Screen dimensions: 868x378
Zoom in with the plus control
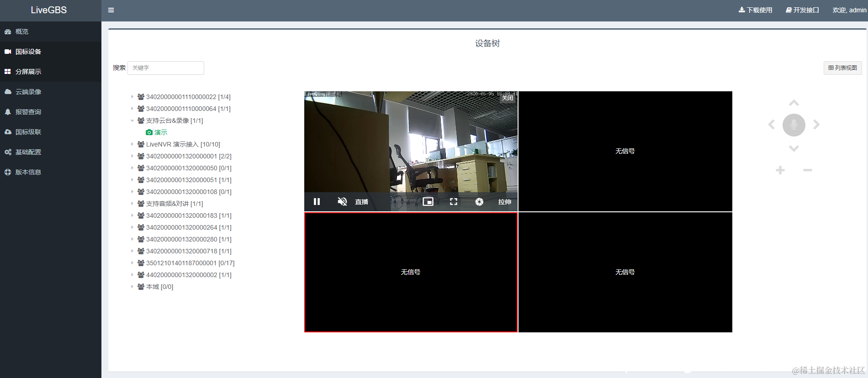point(780,170)
